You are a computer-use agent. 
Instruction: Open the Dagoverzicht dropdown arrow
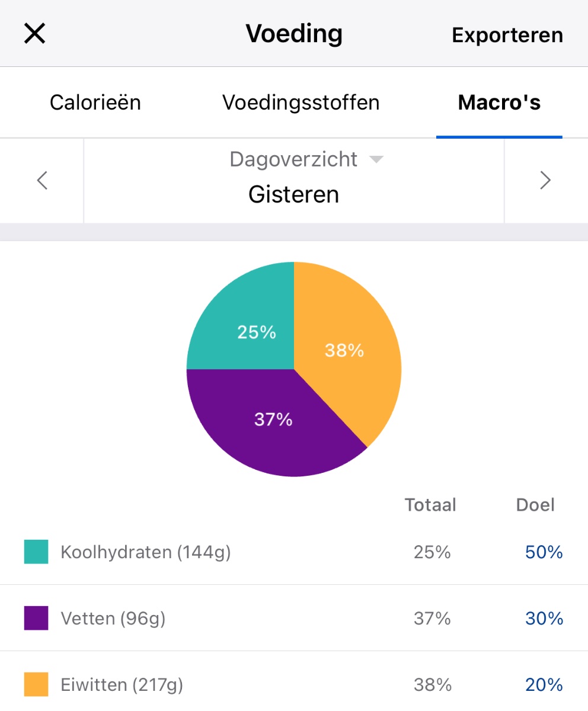pos(376,159)
